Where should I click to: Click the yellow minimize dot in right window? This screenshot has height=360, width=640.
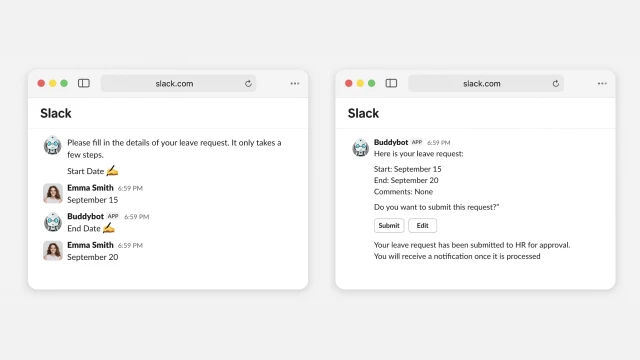coord(360,83)
